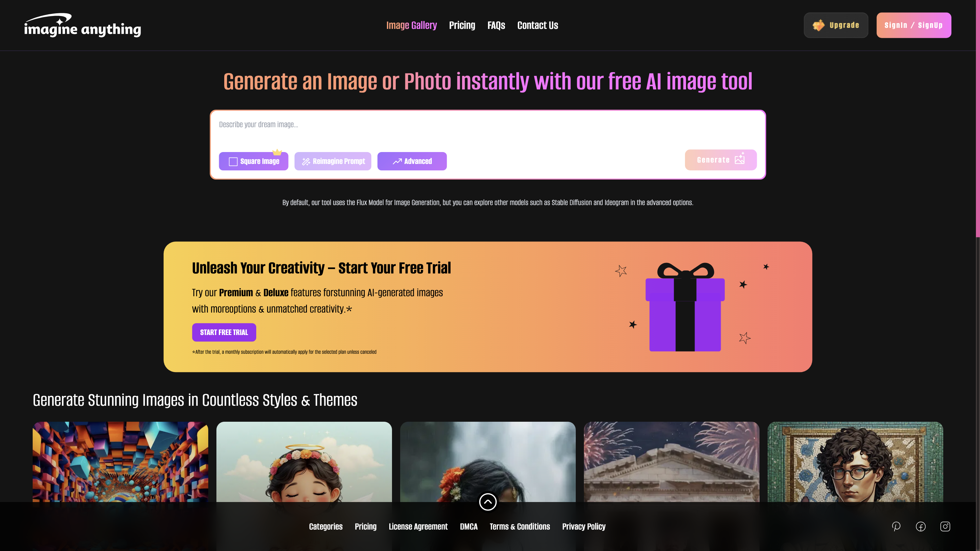Image resolution: width=980 pixels, height=551 pixels.
Task: Select the mosaic portrait thumbnail with glasses
Action: (x=855, y=462)
